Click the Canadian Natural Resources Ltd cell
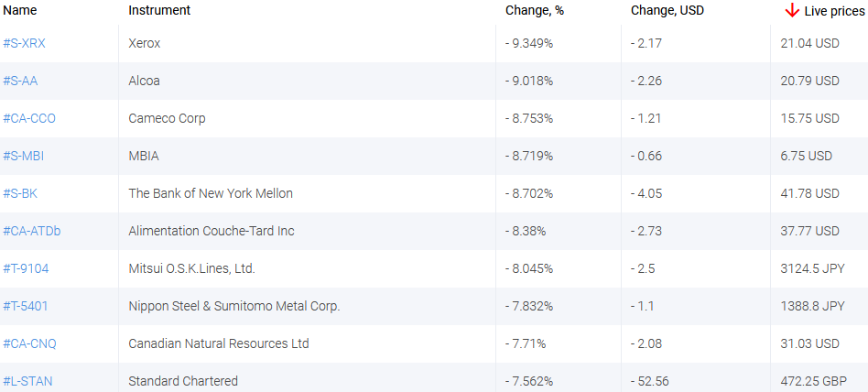This screenshot has width=868, height=392. click(219, 343)
